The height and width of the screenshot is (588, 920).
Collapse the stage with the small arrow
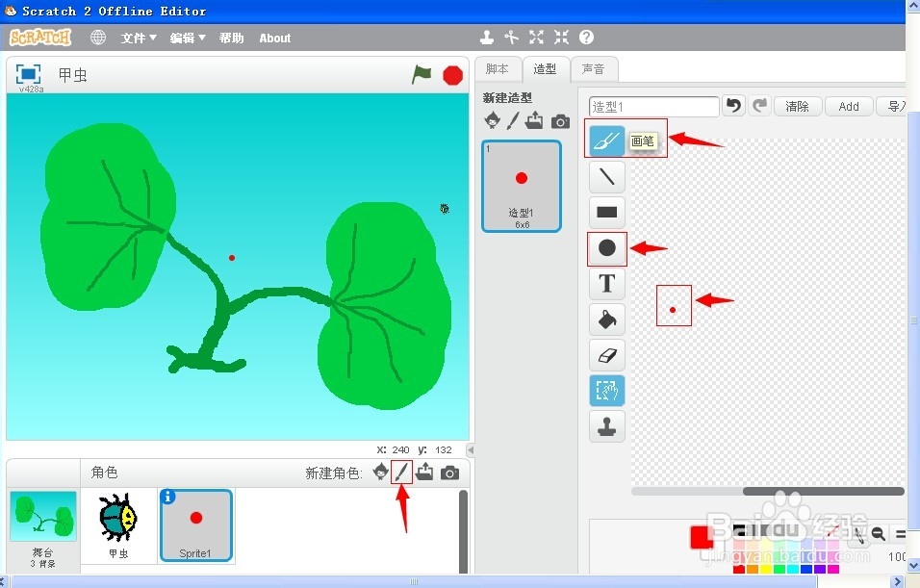click(470, 450)
